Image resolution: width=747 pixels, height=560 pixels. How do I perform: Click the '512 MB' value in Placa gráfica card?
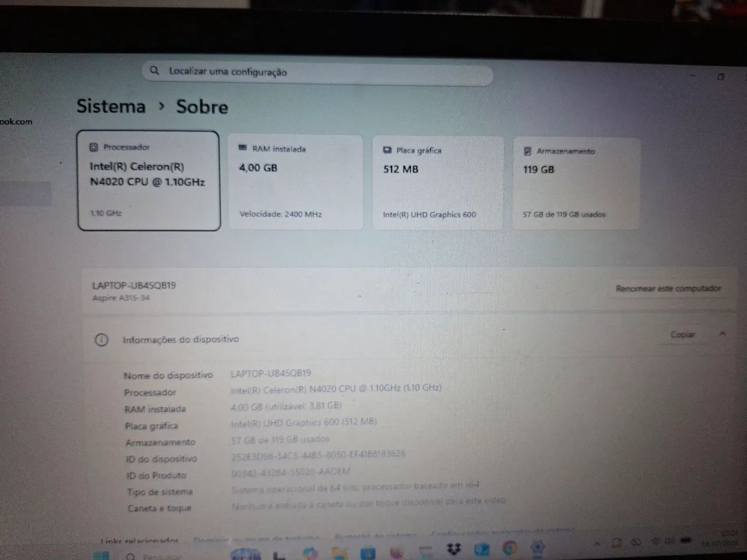400,169
